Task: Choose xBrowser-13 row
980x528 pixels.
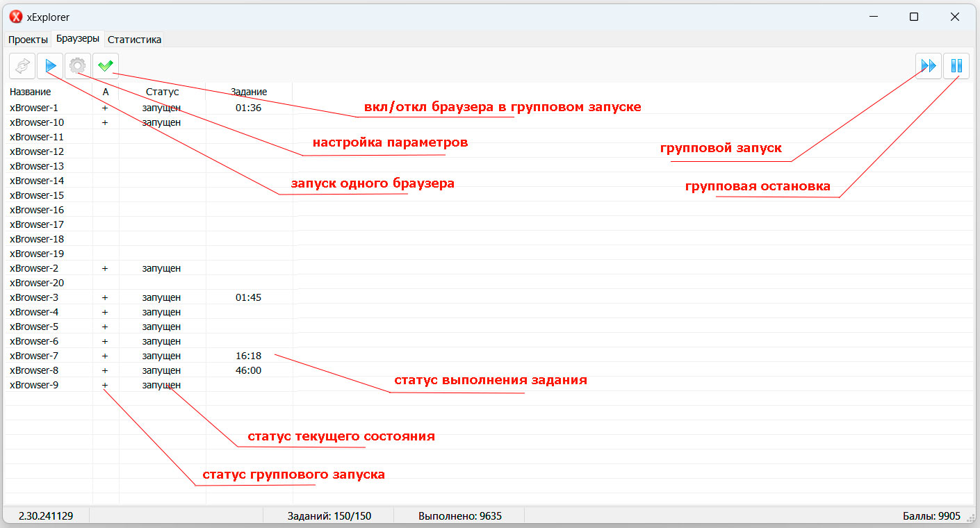Action: [x=149, y=166]
